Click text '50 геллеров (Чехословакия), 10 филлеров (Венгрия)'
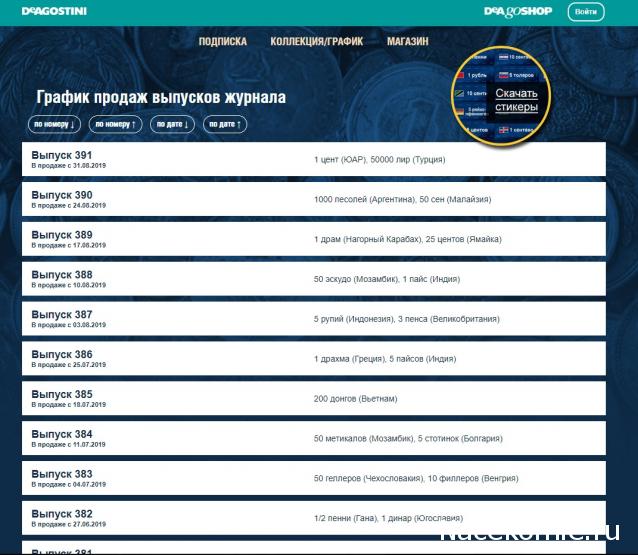This screenshot has width=638, height=555. (416, 479)
